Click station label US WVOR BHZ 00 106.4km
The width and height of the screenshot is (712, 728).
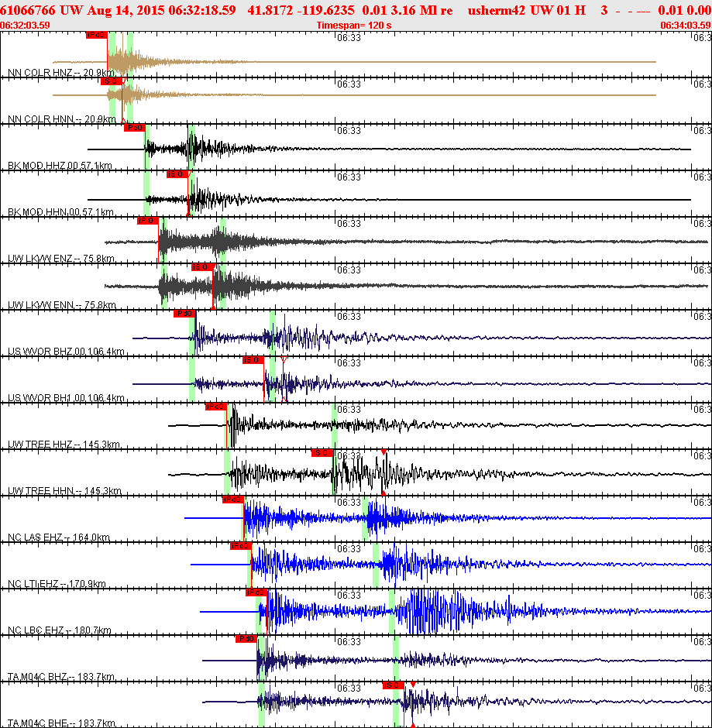click(x=66, y=351)
